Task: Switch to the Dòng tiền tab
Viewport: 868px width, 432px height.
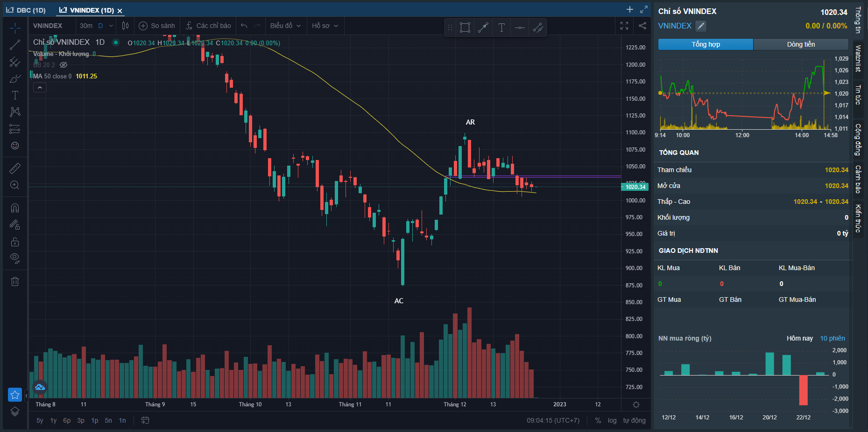Action: (x=801, y=44)
